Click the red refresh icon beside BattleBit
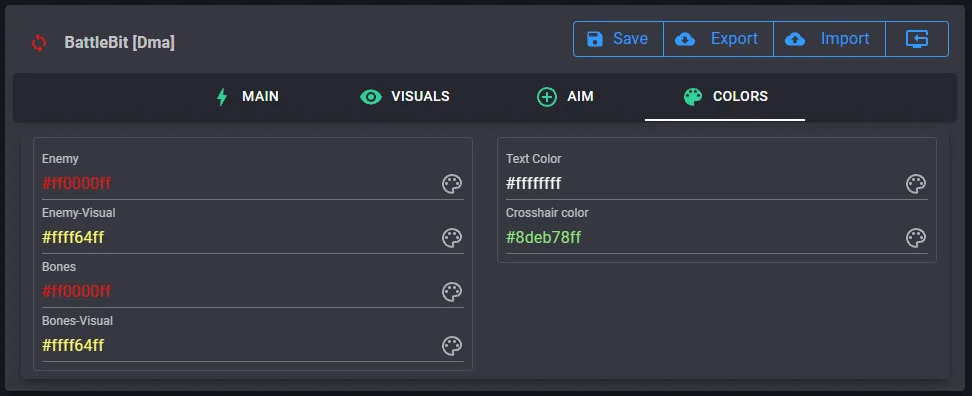The image size is (972, 396). (x=39, y=43)
